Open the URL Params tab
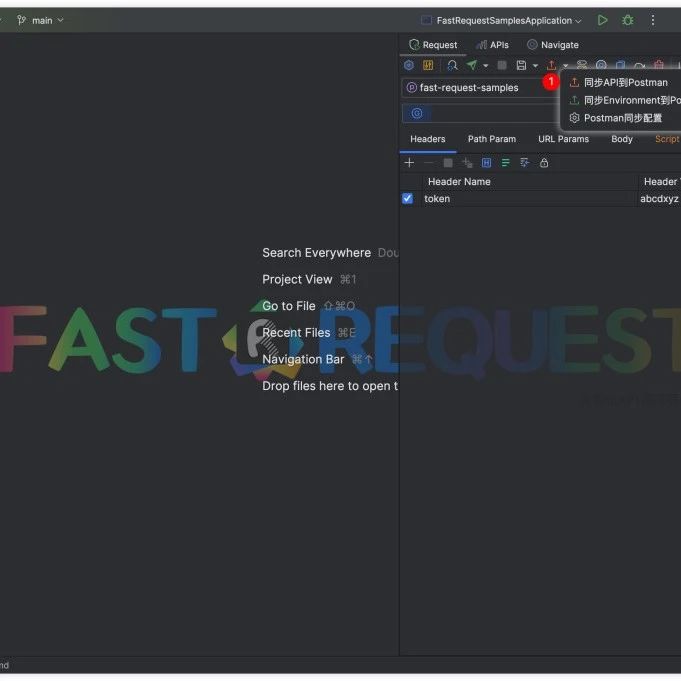 pyautogui.click(x=563, y=139)
